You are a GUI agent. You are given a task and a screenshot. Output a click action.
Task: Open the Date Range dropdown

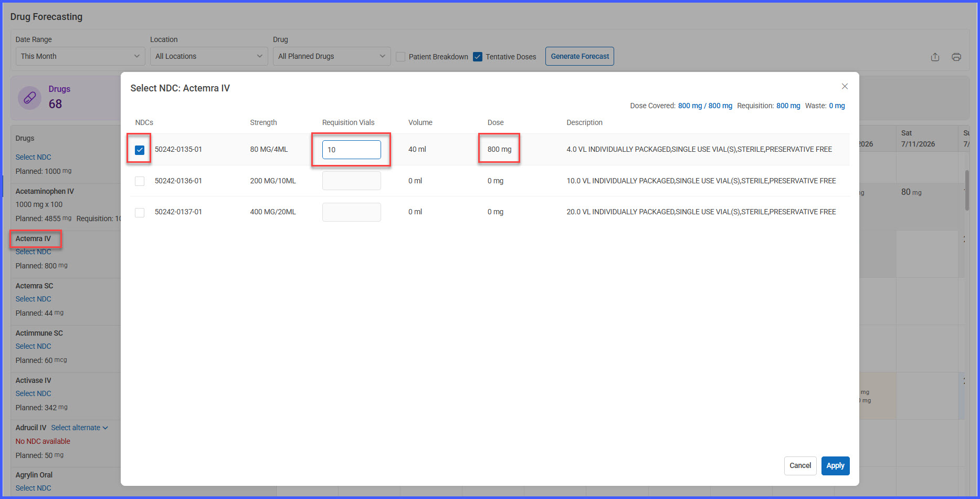click(x=80, y=56)
